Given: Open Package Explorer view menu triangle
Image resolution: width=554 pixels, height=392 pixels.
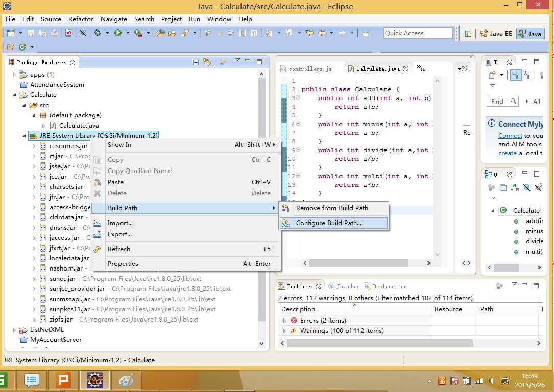Looking at the screenshot, I should point(237,60).
